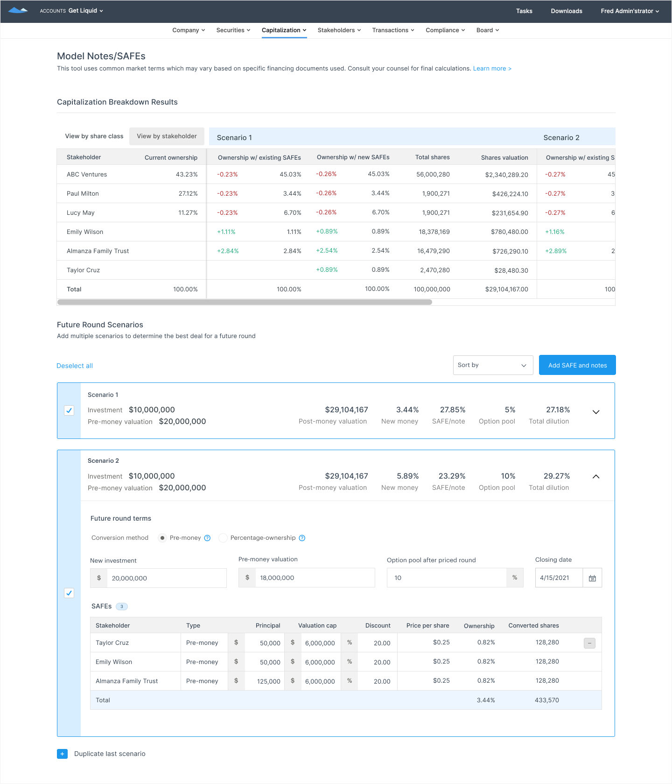Screen dimensions: 672x784
Task: Open the Board menu
Action: 488,30
